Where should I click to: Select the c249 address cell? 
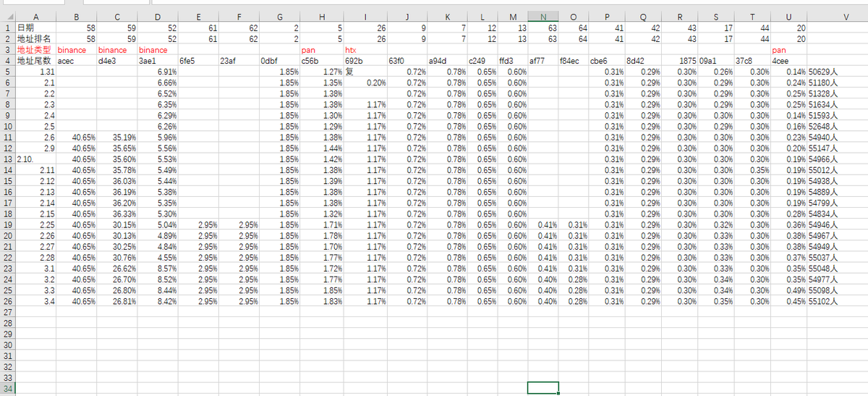[x=482, y=61]
